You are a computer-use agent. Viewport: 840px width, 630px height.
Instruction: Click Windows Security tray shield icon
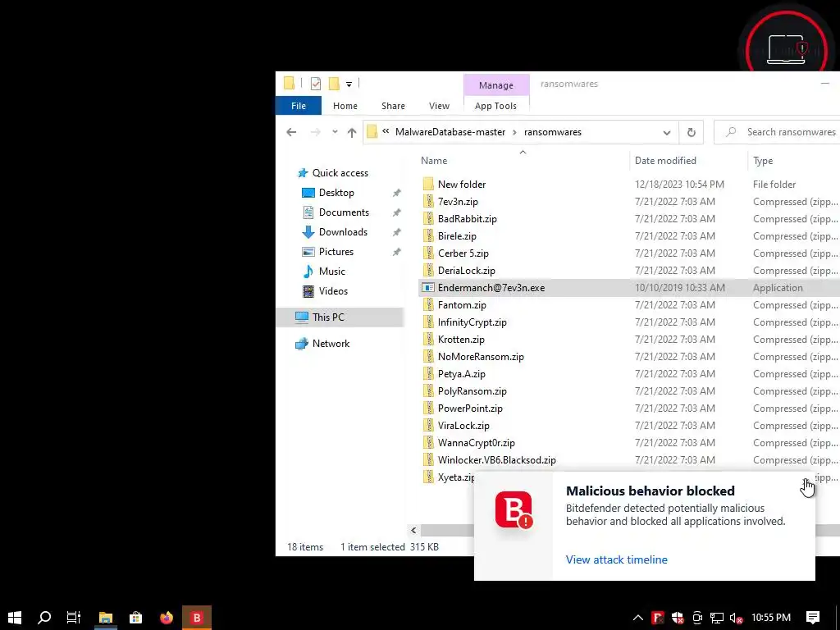[x=678, y=619]
